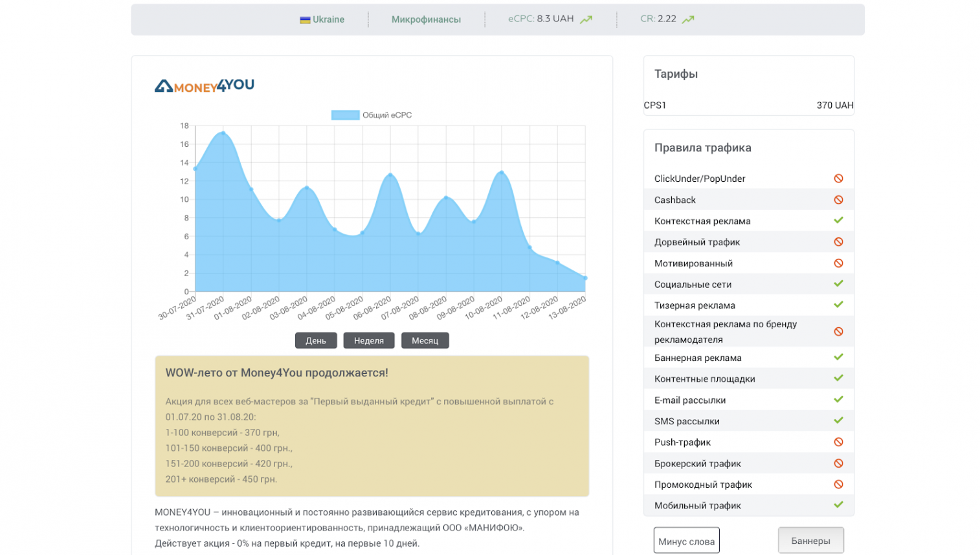Click the green checkmark for Тизерная реклама

coord(838,305)
